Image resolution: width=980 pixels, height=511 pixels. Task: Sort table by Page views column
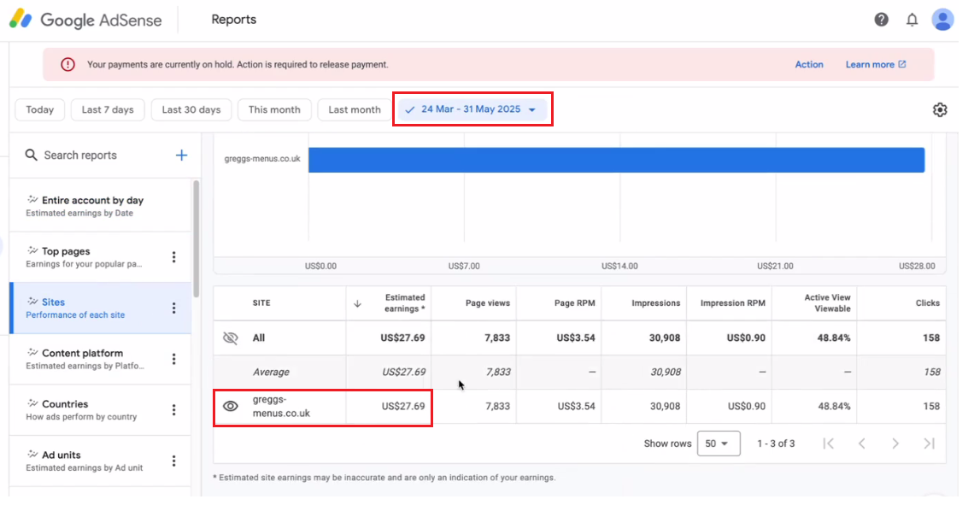488,303
